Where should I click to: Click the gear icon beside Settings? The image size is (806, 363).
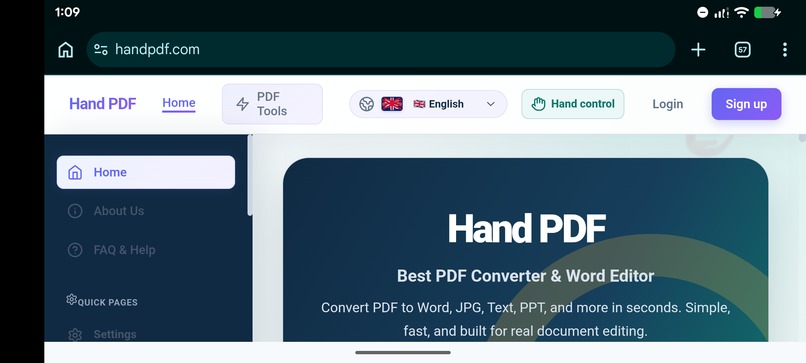point(75,335)
